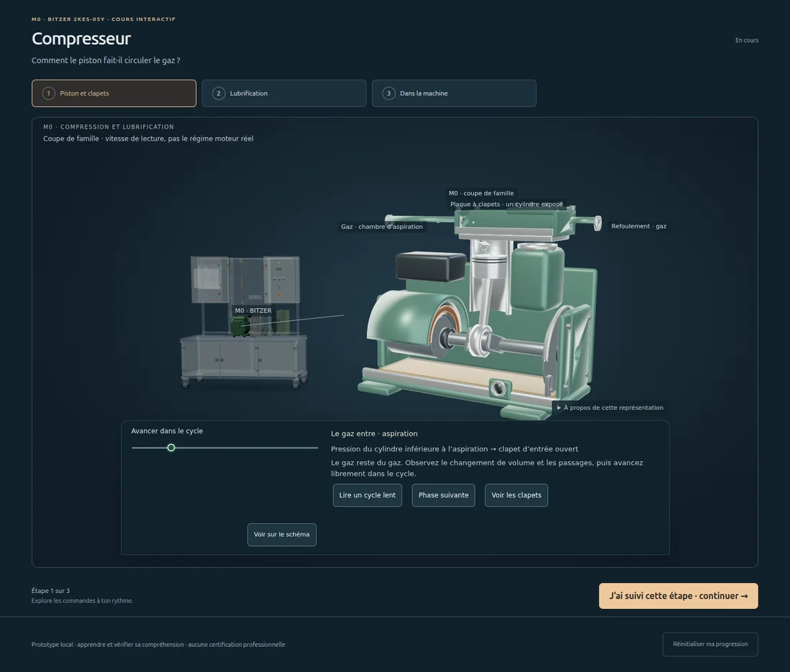Screen dimensions: 790x672
Task: Expand À propos de cette représentation
Action: 610,408
